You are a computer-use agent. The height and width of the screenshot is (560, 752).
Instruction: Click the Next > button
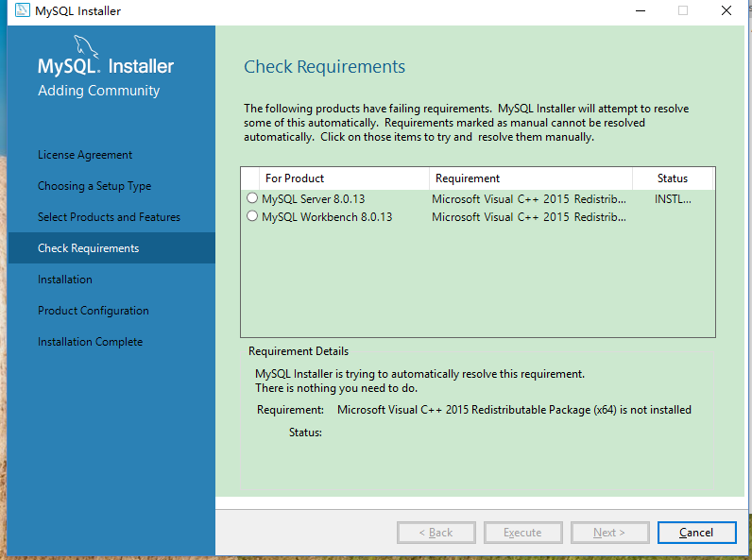coord(609,533)
